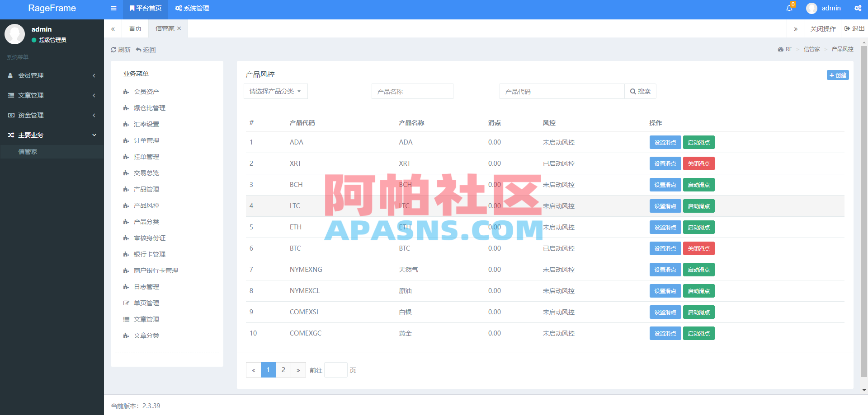Click 启动滑点 for the ADA product
The image size is (868, 415).
698,142
